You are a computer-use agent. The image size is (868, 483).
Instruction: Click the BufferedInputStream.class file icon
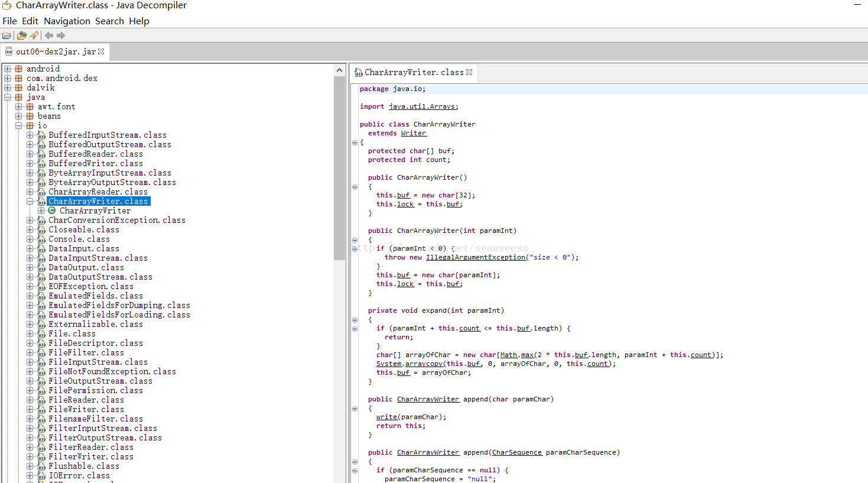(41, 135)
